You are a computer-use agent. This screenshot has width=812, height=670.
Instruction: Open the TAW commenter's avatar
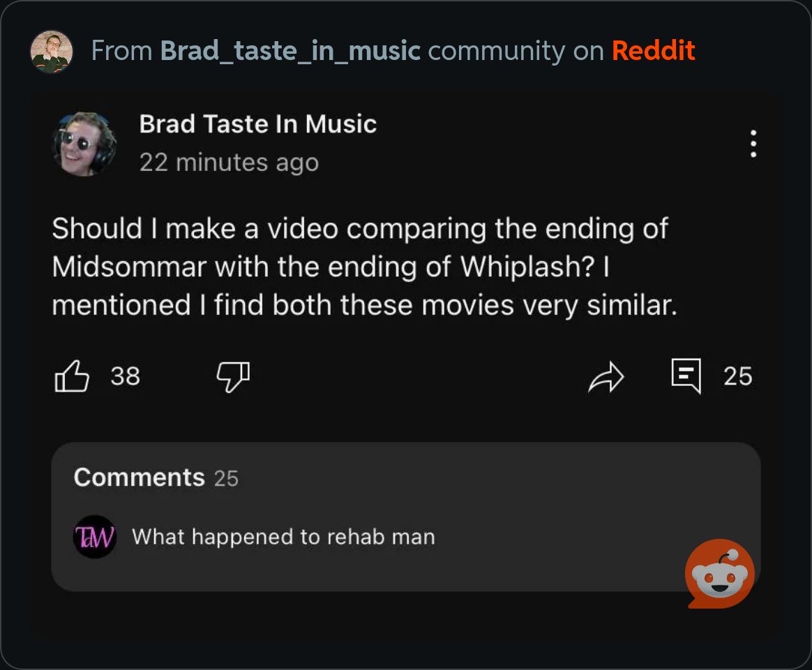click(x=94, y=537)
